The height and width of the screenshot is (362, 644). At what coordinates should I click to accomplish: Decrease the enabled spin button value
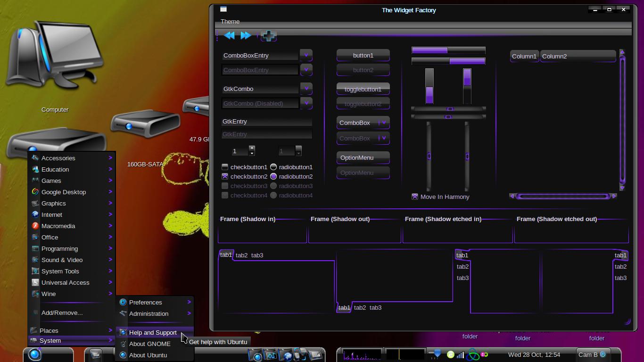point(252,153)
